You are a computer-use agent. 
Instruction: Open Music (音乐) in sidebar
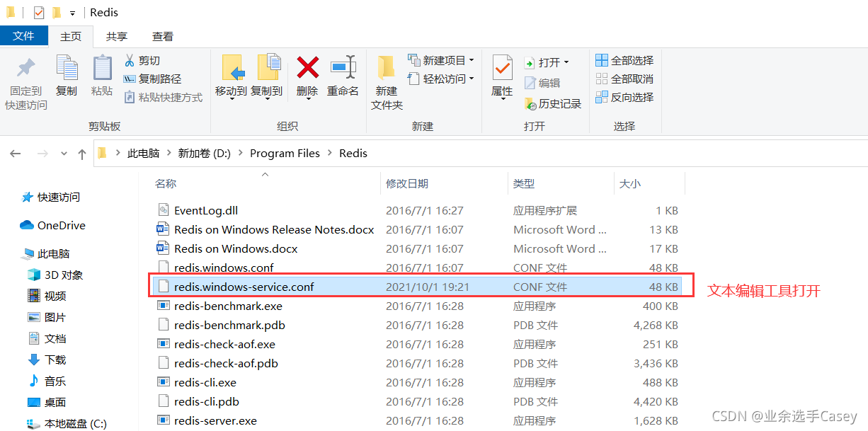pos(47,381)
